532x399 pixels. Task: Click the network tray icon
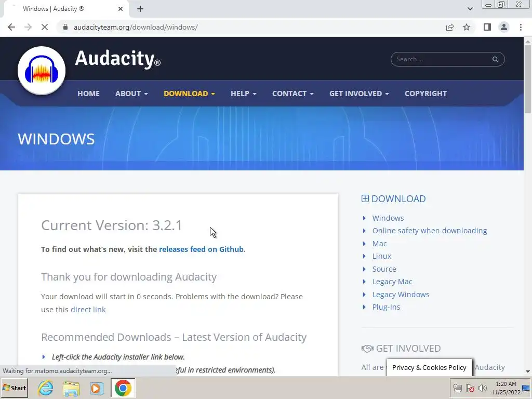point(457,388)
